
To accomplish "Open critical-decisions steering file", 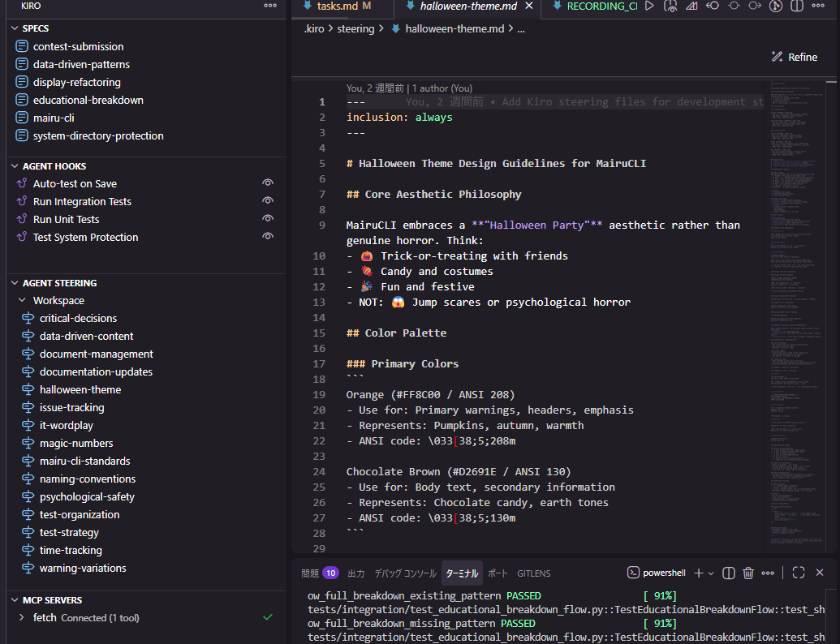I will pos(78,318).
